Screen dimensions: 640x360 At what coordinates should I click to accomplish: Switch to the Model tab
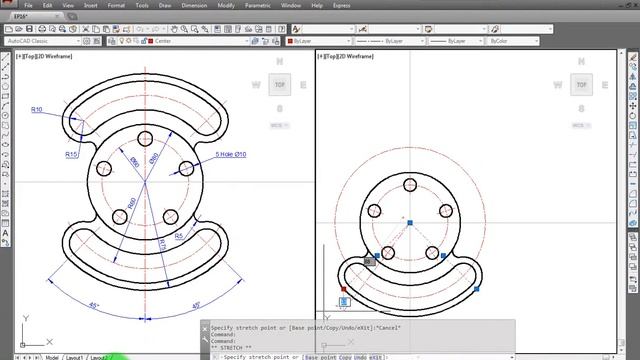[52, 358]
